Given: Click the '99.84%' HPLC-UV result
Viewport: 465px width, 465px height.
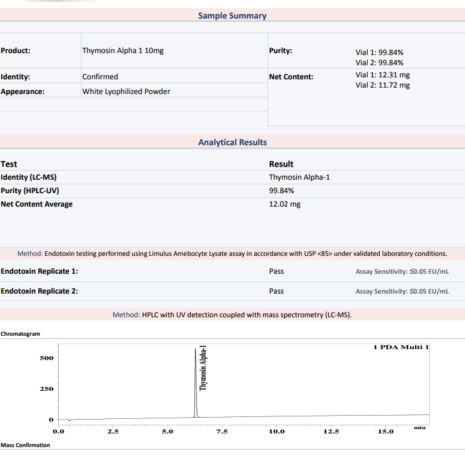Looking at the screenshot, I should tap(281, 191).
